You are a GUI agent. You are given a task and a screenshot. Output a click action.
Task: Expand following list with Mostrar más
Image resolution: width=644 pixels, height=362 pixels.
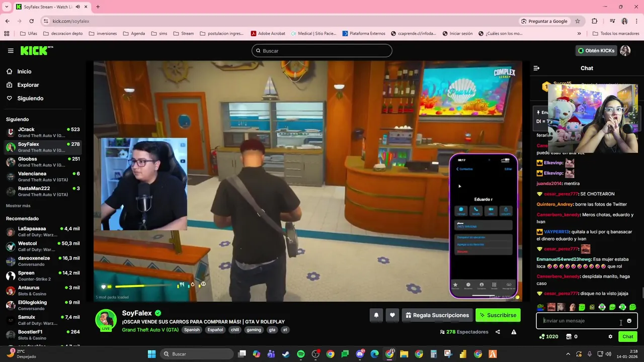[x=18, y=206]
